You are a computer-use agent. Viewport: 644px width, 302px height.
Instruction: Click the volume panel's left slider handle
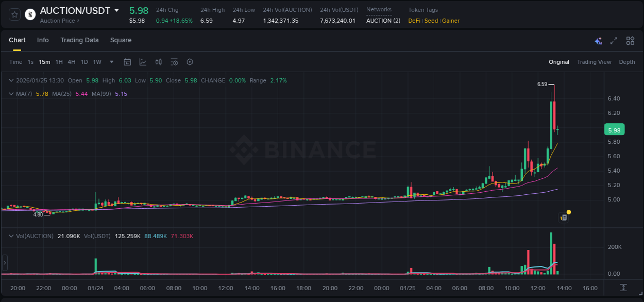(x=4, y=263)
